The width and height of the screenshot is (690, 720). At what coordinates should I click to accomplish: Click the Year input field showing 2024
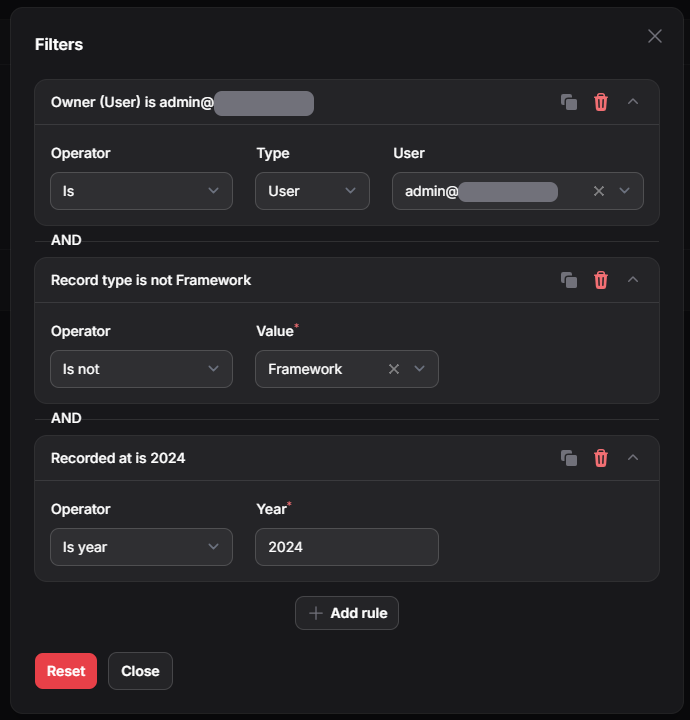coord(346,547)
